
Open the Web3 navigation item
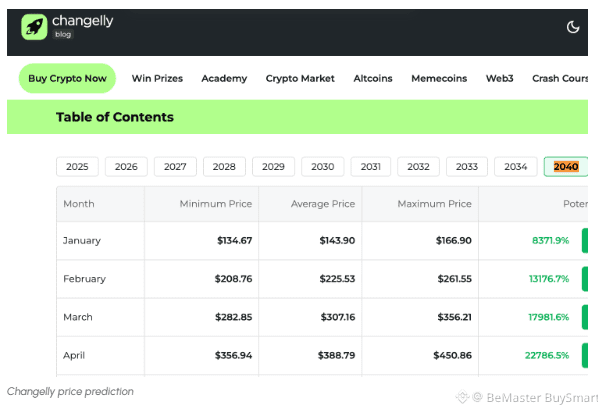click(x=499, y=78)
